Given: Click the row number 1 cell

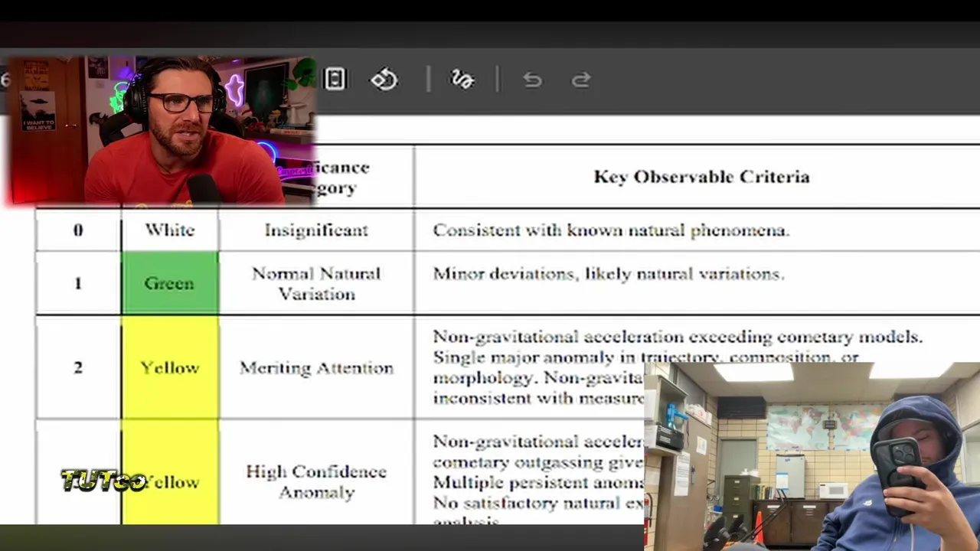Looking at the screenshot, I should point(78,283).
